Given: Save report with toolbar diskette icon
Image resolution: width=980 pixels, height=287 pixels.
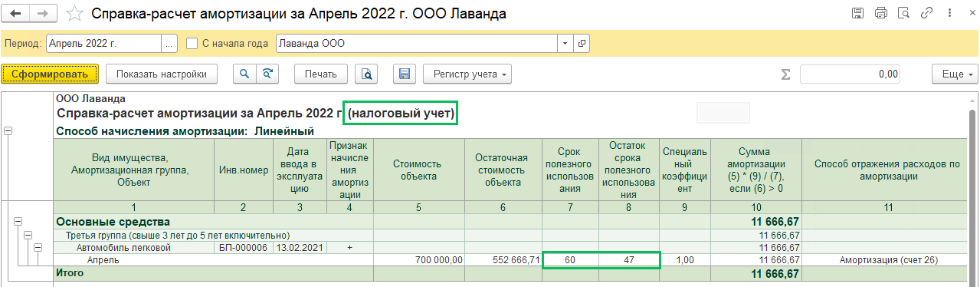Looking at the screenshot, I should point(405,74).
